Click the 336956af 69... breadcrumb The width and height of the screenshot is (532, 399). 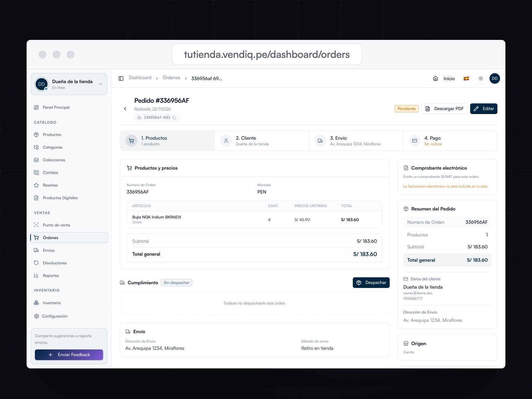coord(206,78)
